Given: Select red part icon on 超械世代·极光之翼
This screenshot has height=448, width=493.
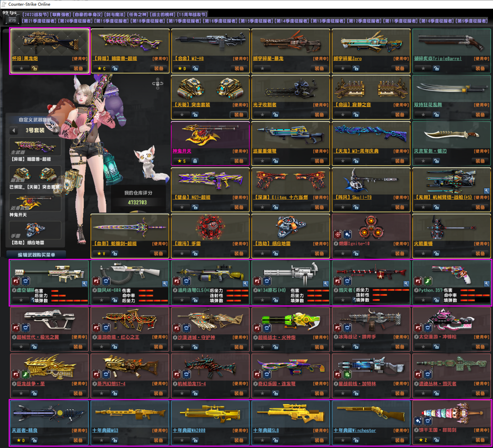Looking at the screenshot, I should coord(16,328).
